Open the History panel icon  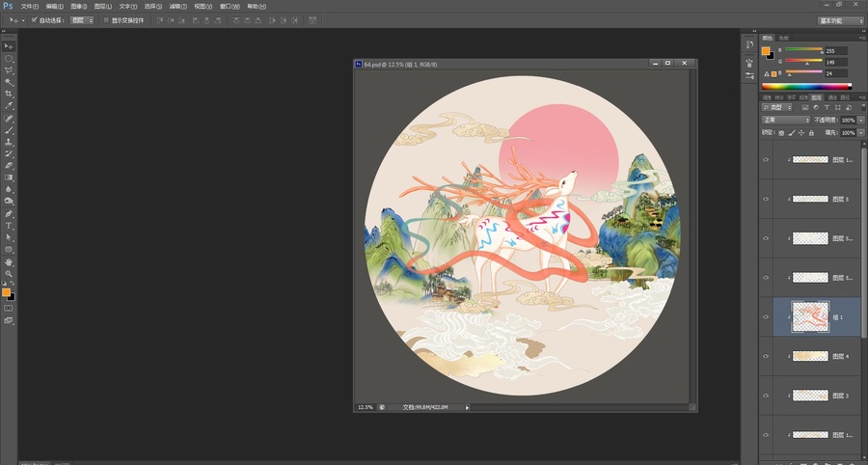[749, 44]
